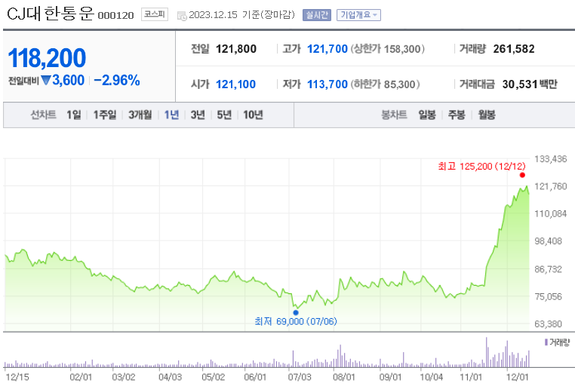Viewport: 575px width, 392px height.
Task: Click the 2023.12.15 기준(장마감) date text
Action: [x=241, y=14]
